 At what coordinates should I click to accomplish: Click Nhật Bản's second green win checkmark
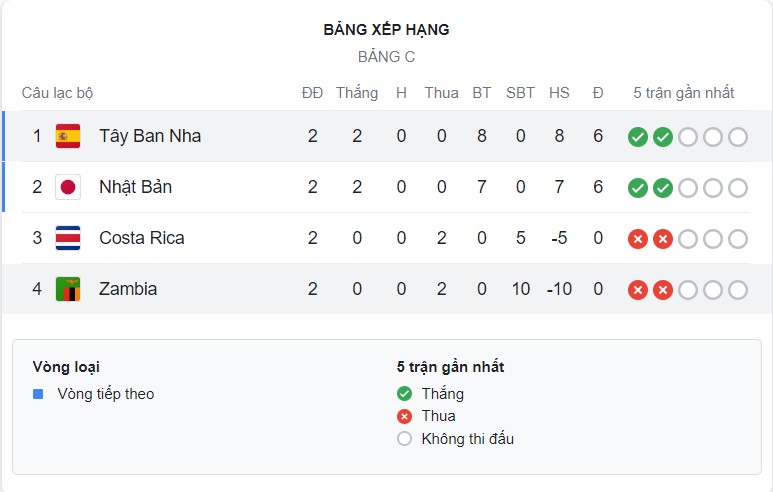click(662, 188)
